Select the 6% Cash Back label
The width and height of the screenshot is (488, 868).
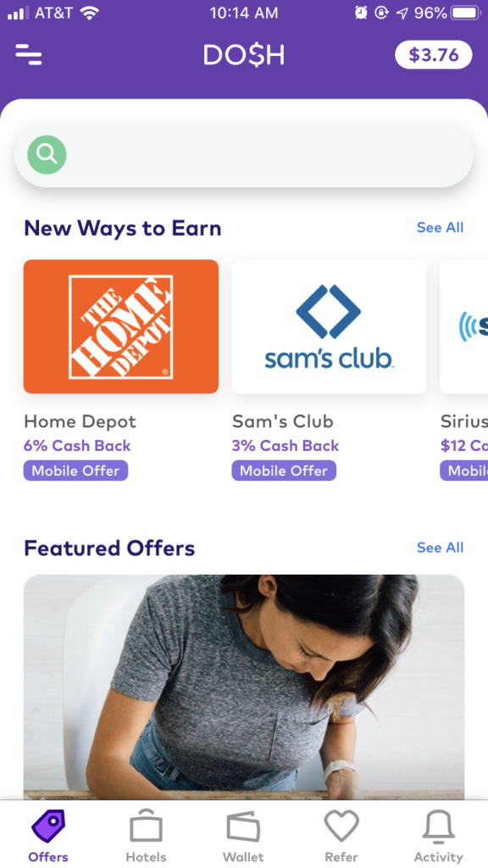[x=77, y=446]
